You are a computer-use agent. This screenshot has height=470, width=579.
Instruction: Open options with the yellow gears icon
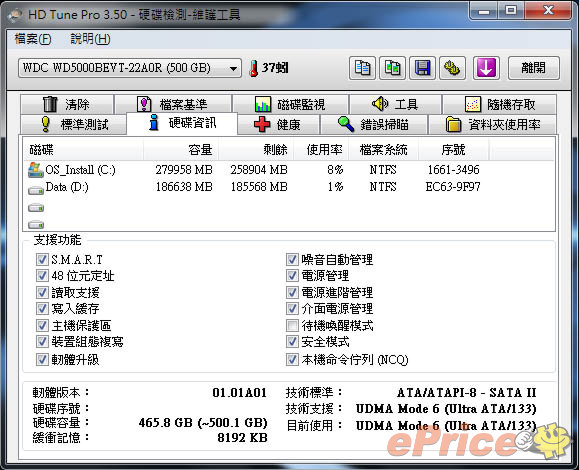pyautogui.click(x=452, y=68)
